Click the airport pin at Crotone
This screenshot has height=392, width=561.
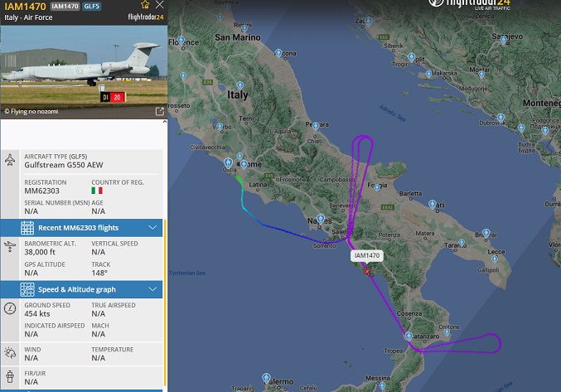(x=447, y=332)
